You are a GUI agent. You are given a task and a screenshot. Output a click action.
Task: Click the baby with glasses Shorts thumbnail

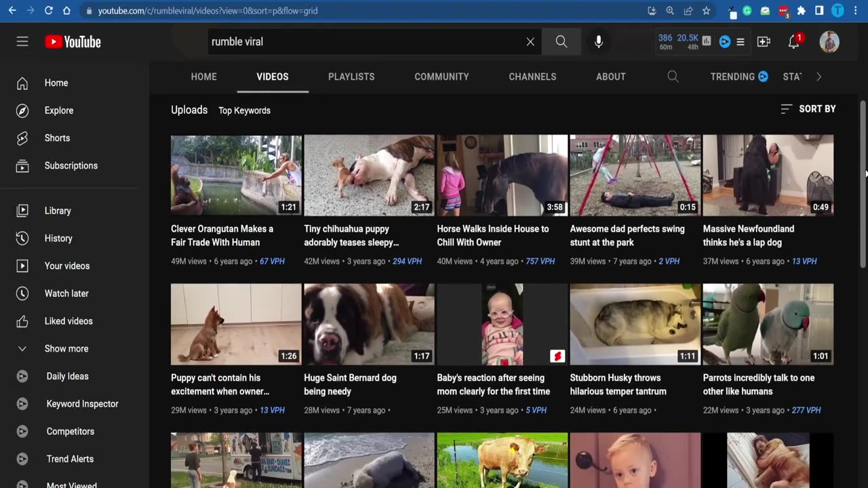coord(502,324)
